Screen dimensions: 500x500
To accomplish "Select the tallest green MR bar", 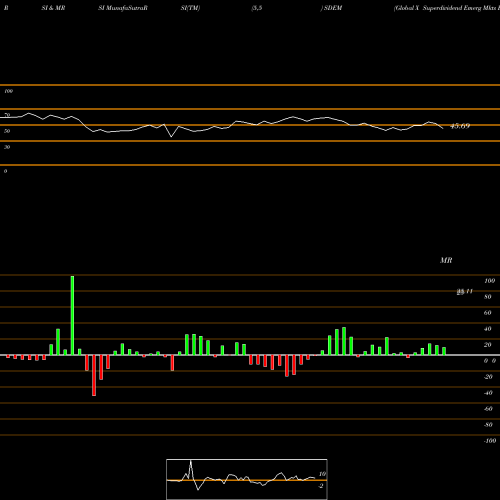I will (72, 315).
